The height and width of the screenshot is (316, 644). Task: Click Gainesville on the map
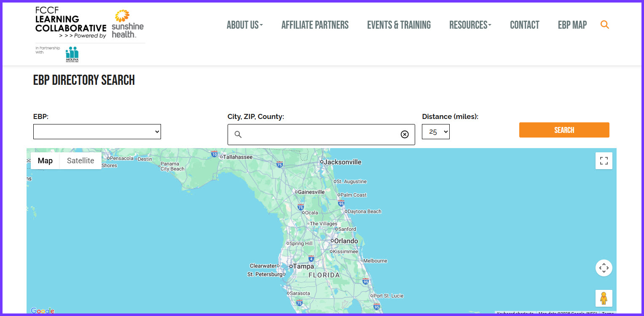coord(311,192)
